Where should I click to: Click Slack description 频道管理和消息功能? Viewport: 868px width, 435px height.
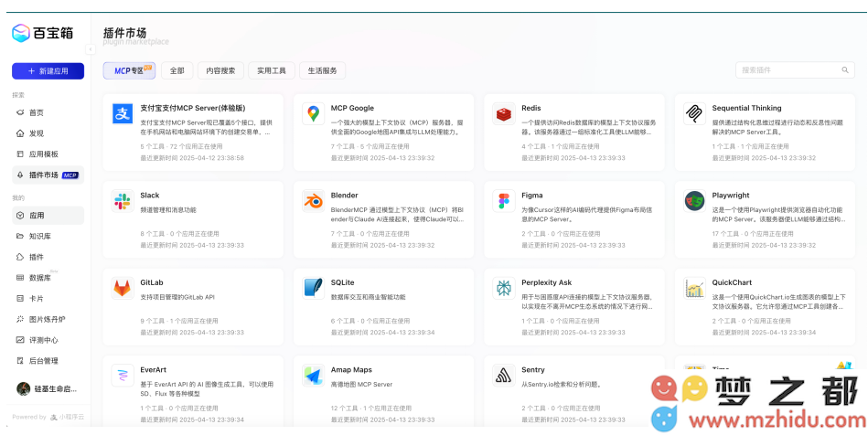[x=168, y=210]
